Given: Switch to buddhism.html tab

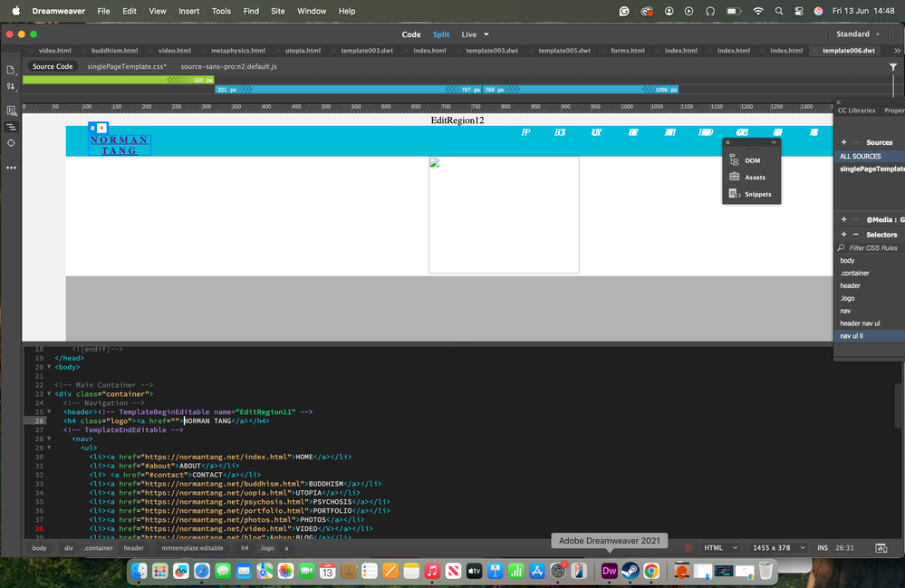Looking at the screenshot, I should (x=114, y=51).
